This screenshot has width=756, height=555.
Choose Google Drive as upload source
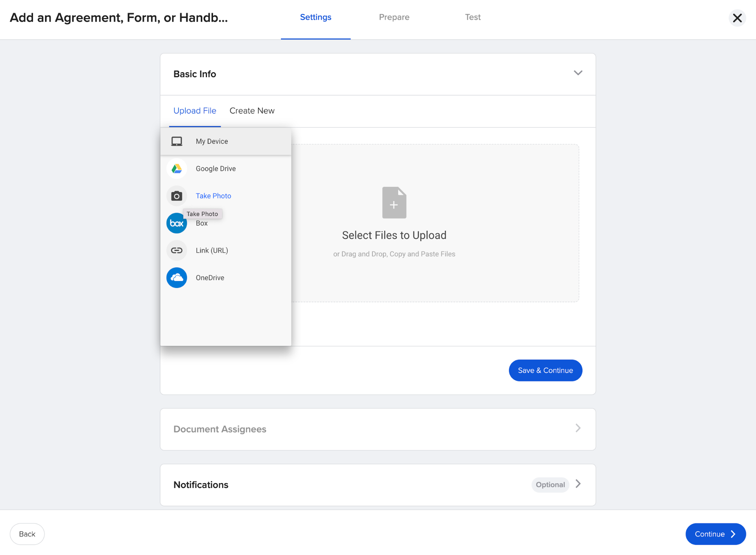[x=226, y=169]
